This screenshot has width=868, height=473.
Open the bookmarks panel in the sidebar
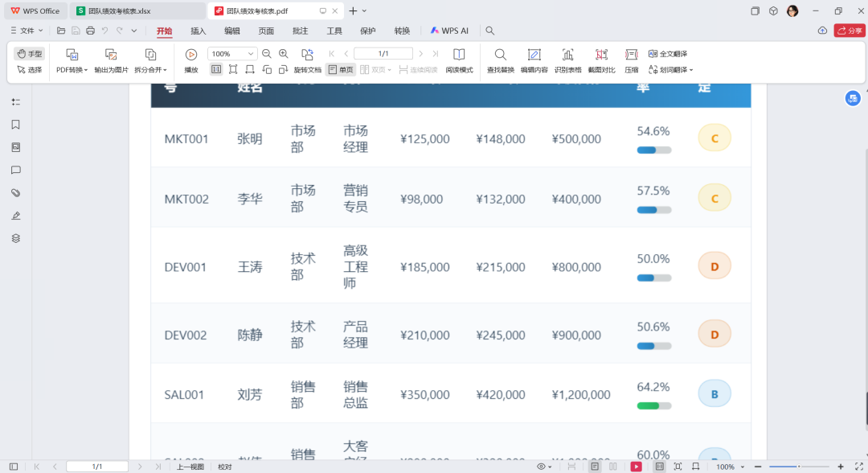pos(14,125)
